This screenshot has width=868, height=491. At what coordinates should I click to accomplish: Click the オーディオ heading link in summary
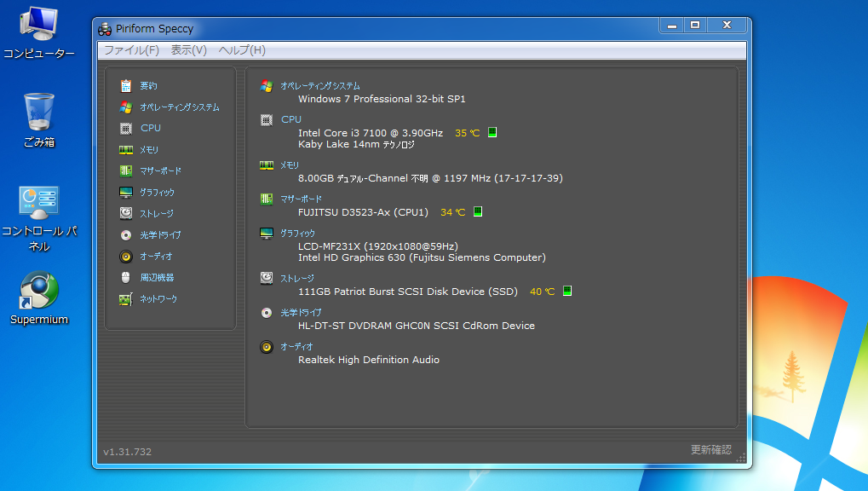pyautogui.click(x=296, y=347)
